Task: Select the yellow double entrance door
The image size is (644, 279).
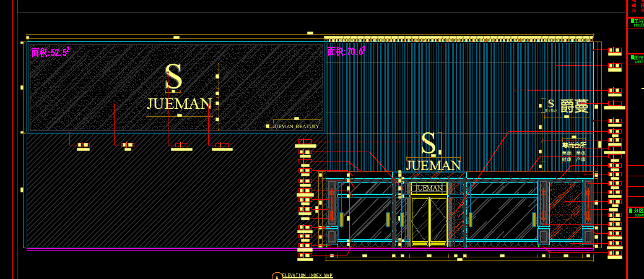Action: click(x=429, y=221)
